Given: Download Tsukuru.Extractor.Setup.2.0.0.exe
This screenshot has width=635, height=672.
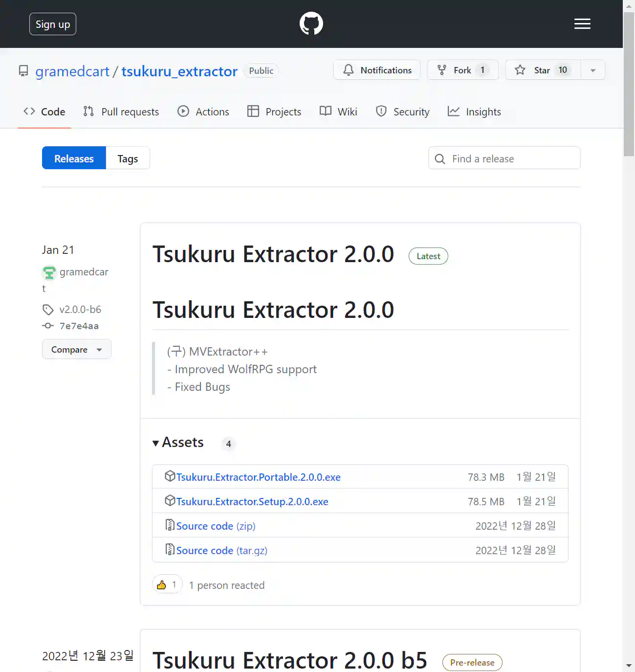Looking at the screenshot, I should (x=252, y=501).
